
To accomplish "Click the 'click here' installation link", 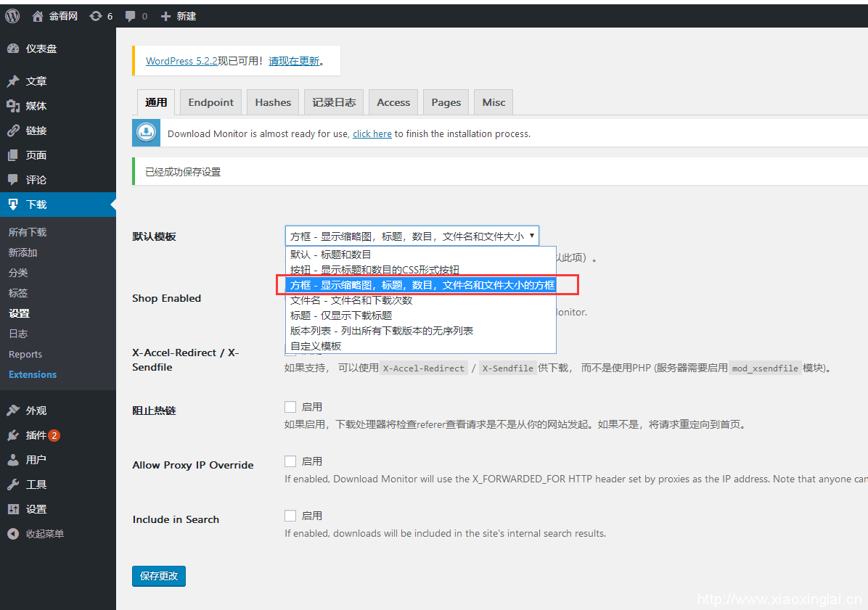I will (372, 134).
